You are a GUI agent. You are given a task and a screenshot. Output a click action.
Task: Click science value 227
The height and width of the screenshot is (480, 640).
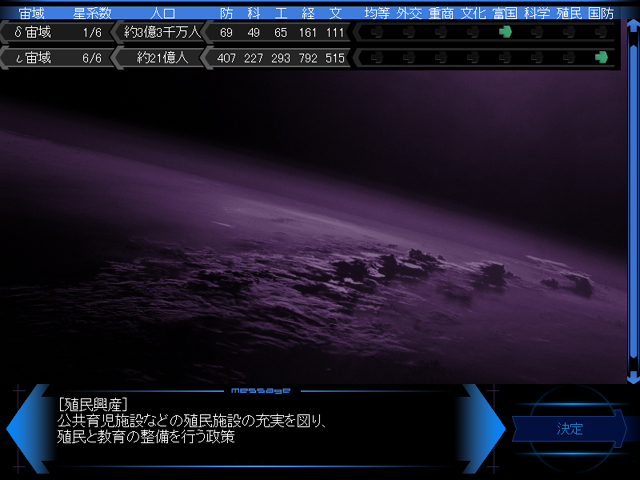point(253,58)
